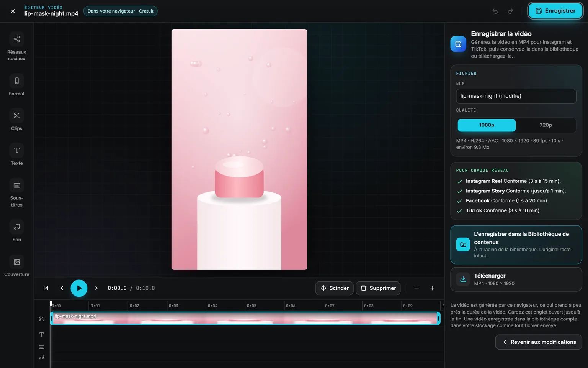This screenshot has width=588, height=368.
Task: Click the Facebook Conforme line
Action: (507, 201)
